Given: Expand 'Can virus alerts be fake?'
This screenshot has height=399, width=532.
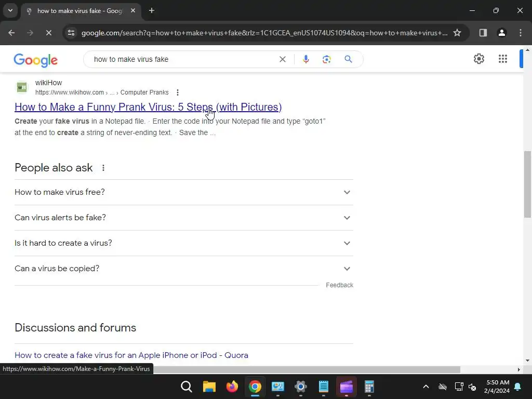Looking at the screenshot, I should (183, 218).
